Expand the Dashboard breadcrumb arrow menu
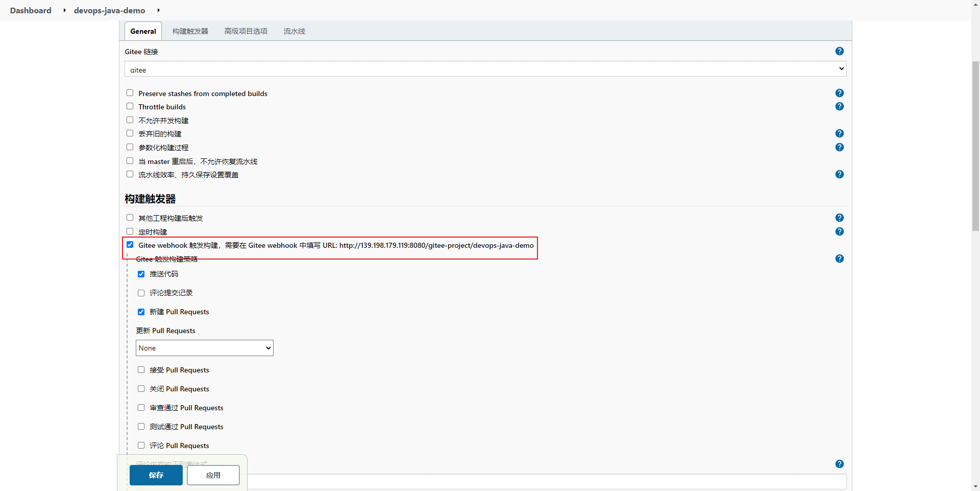This screenshot has height=491, width=980. (64, 10)
